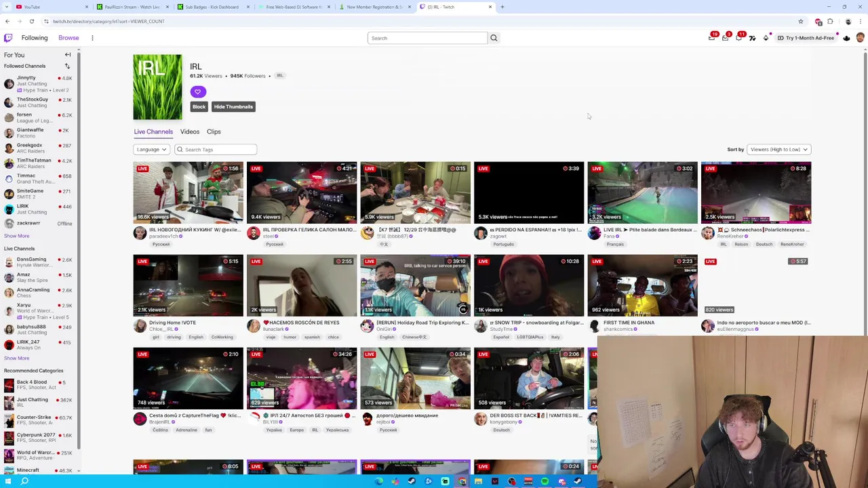This screenshot has height=488, width=868.
Task: Open the Following page
Action: (35, 38)
